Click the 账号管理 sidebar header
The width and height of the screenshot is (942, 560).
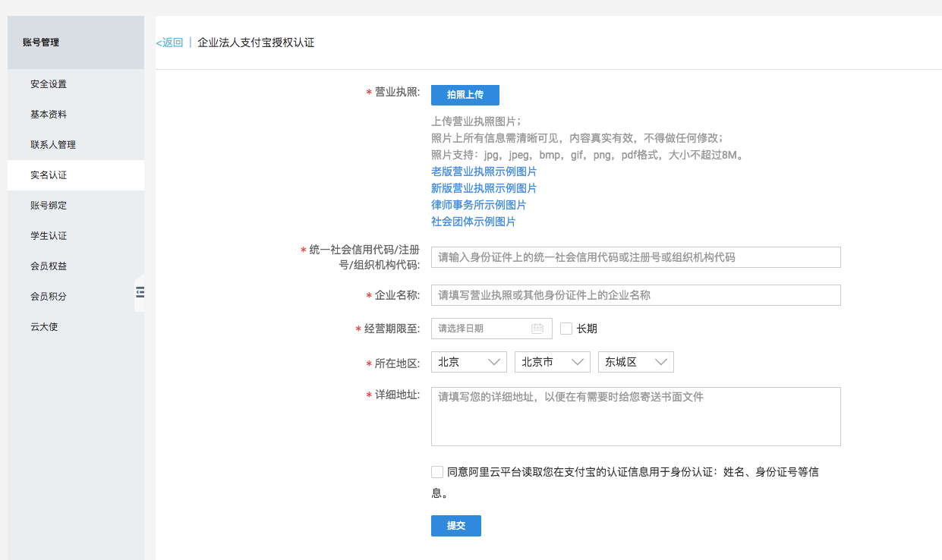click(76, 42)
